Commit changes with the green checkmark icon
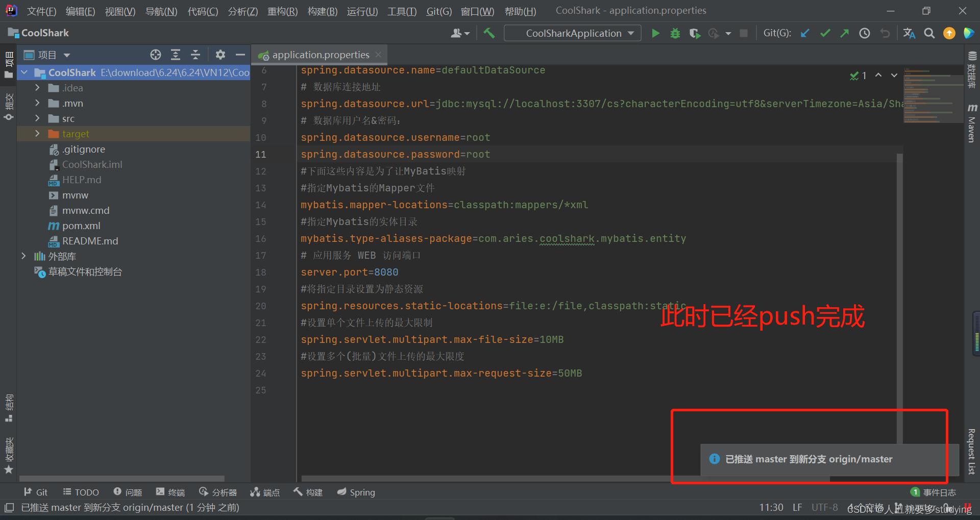This screenshot has height=520, width=980. [825, 33]
